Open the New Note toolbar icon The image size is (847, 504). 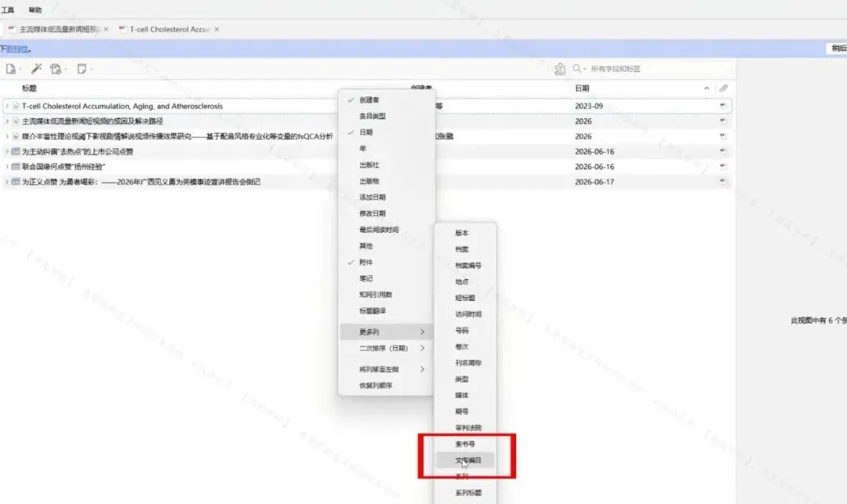[x=82, y=69]
